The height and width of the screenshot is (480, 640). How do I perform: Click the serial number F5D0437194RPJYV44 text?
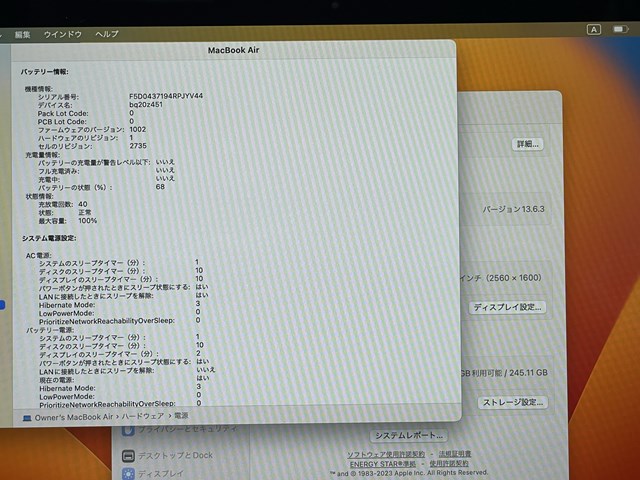(166, 96)
